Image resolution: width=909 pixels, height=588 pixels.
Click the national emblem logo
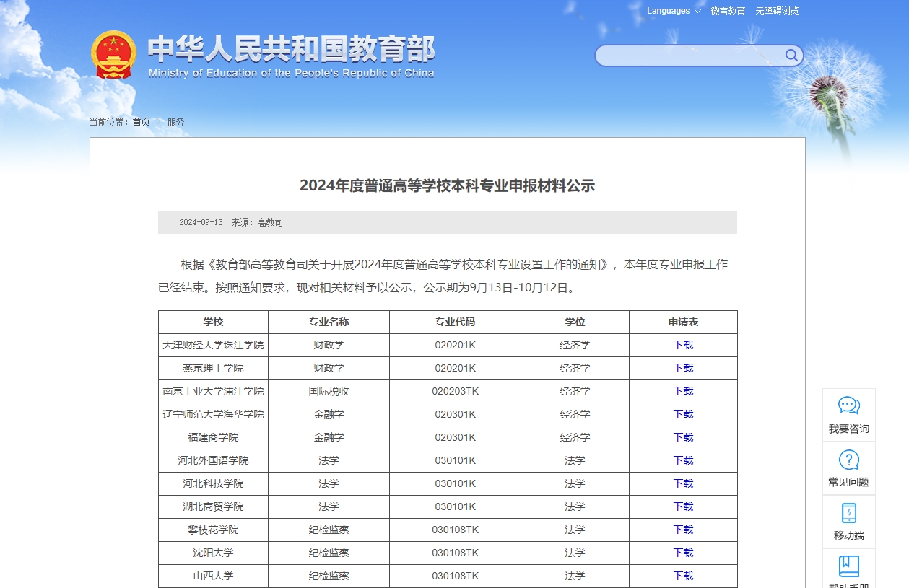tap(115, 53)
